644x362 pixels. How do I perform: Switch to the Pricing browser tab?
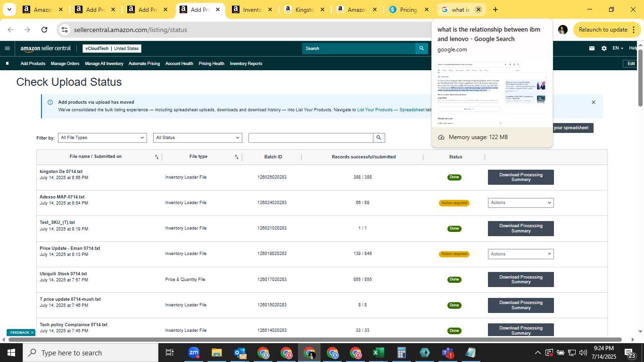[x=408, y=9]
